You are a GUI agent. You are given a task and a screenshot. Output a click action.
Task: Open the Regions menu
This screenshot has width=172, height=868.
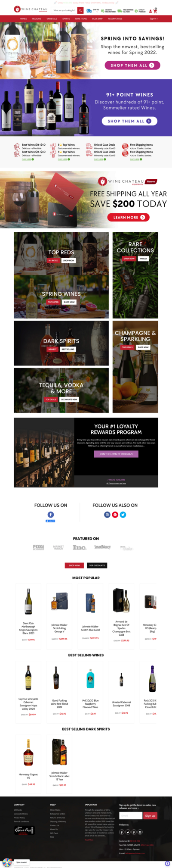(x=37, y=19)
